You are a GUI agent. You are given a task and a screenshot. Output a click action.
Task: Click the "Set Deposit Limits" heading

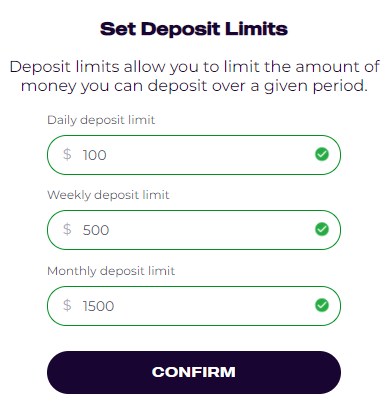point(194,29)
